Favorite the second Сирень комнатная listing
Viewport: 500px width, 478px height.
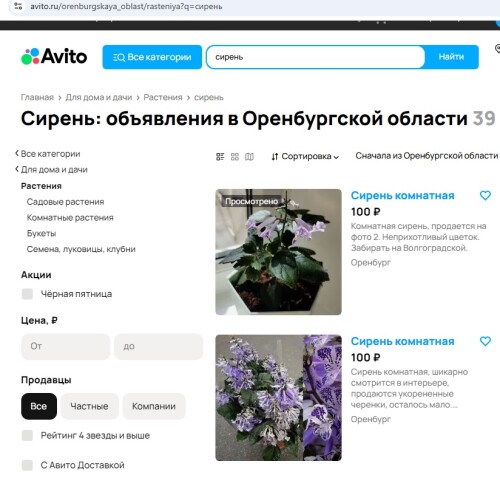tap(485, 341)
